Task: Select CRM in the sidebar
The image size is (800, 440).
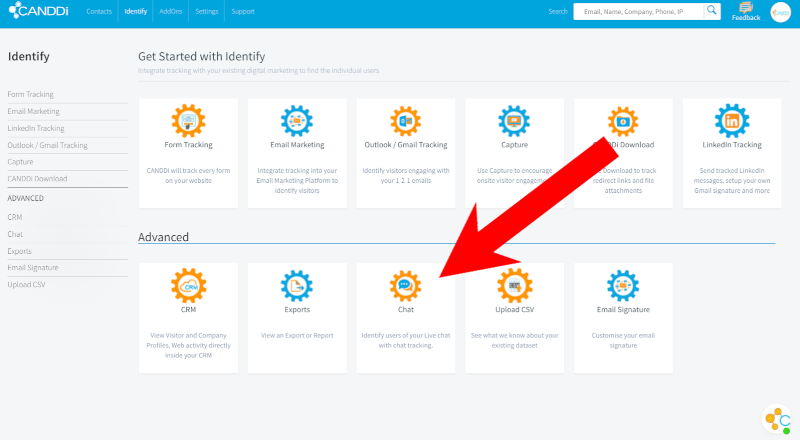Action: [15, 217]
